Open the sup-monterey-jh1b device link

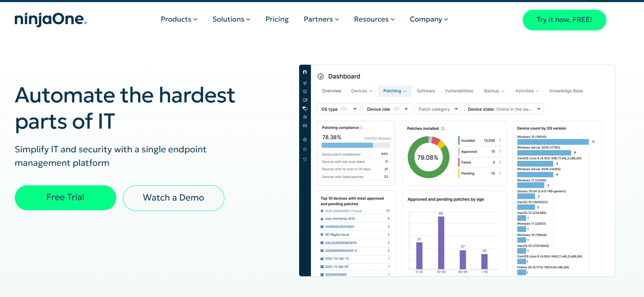340,219
